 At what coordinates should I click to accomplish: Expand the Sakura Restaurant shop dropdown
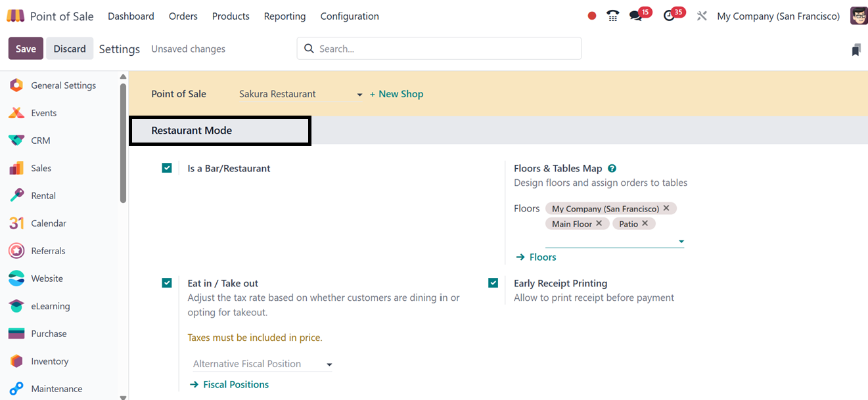[359, 95]
